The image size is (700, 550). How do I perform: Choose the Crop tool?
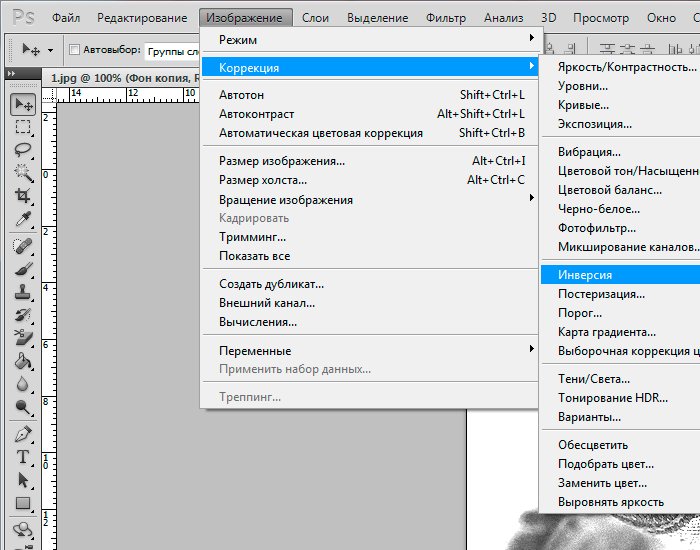(x=23, y=196)
